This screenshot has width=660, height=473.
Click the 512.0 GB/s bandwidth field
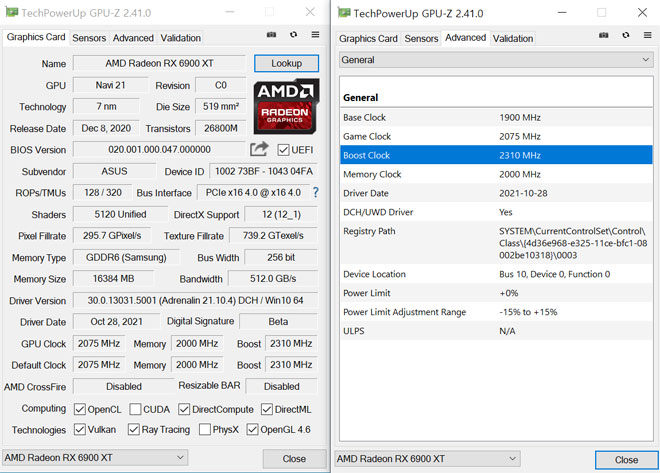(x=273, y=279)
